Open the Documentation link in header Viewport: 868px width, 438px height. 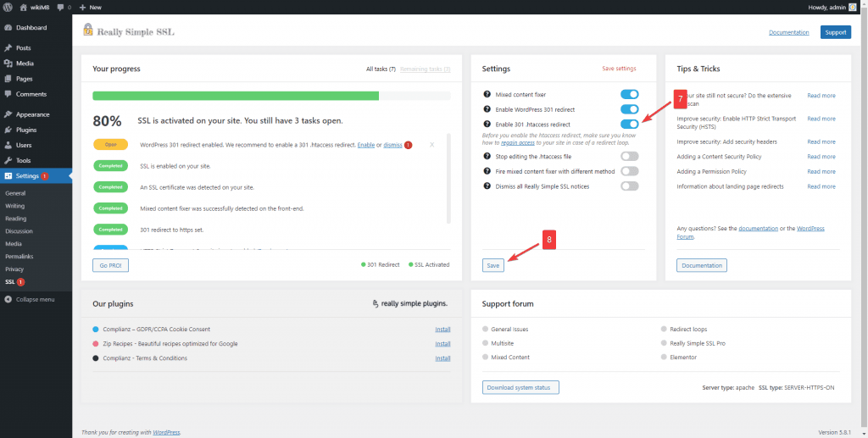point(789,33)
